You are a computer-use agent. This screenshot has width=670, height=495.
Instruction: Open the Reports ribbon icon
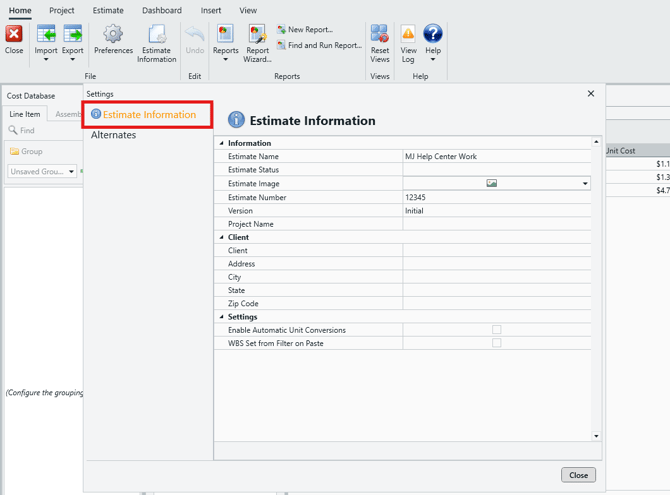(225, 38)
